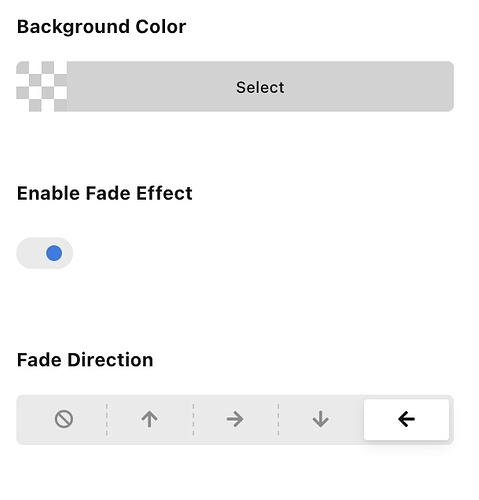Set fade direction to down arrow
The width and height of the screenshot is (479, 500).
tap(320, 419)
